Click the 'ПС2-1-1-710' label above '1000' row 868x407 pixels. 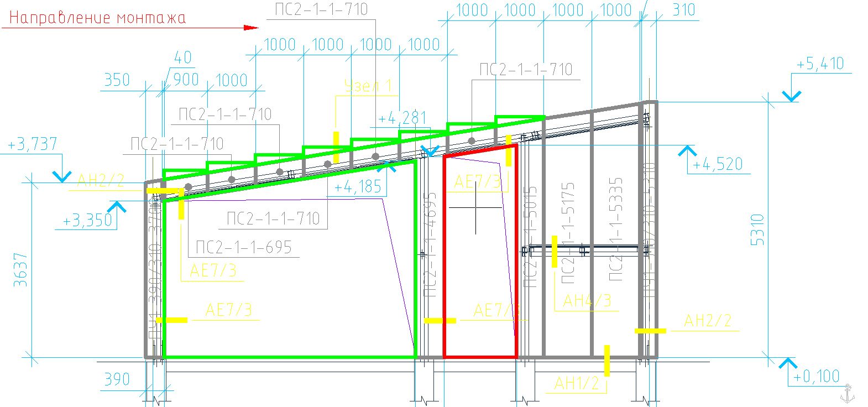[x=321, y=9]
